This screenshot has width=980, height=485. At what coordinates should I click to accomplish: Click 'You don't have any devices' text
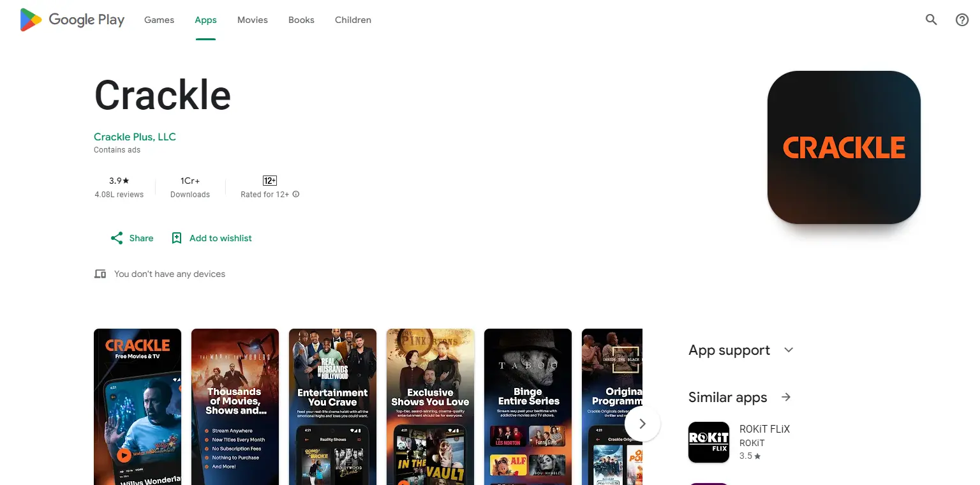click(x=170, y=274)
